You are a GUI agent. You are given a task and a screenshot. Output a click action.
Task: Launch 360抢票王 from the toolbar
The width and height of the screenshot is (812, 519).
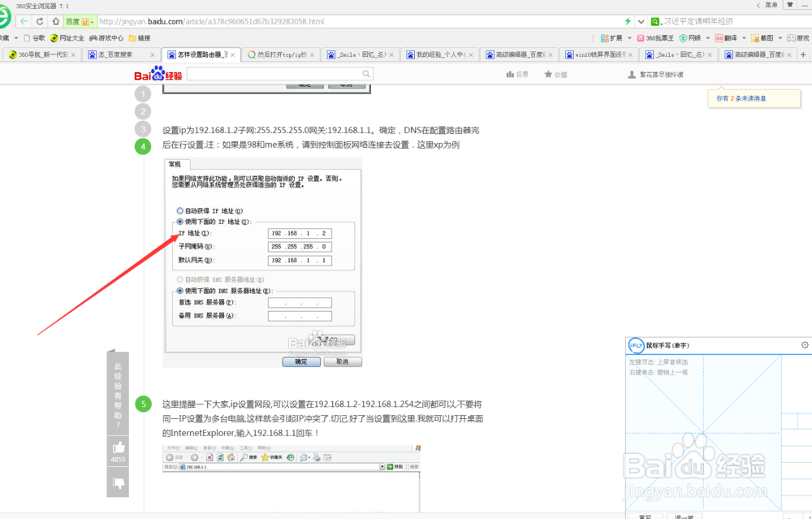click(x=657, y=37)
